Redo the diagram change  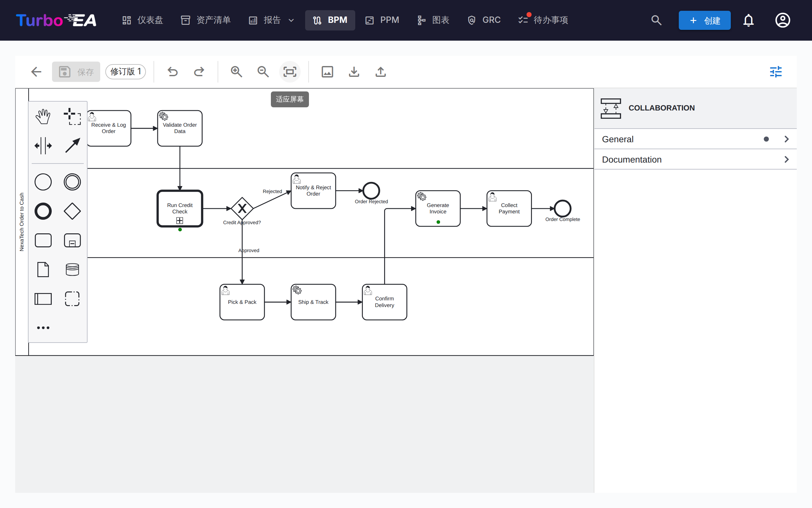(199, 72)
